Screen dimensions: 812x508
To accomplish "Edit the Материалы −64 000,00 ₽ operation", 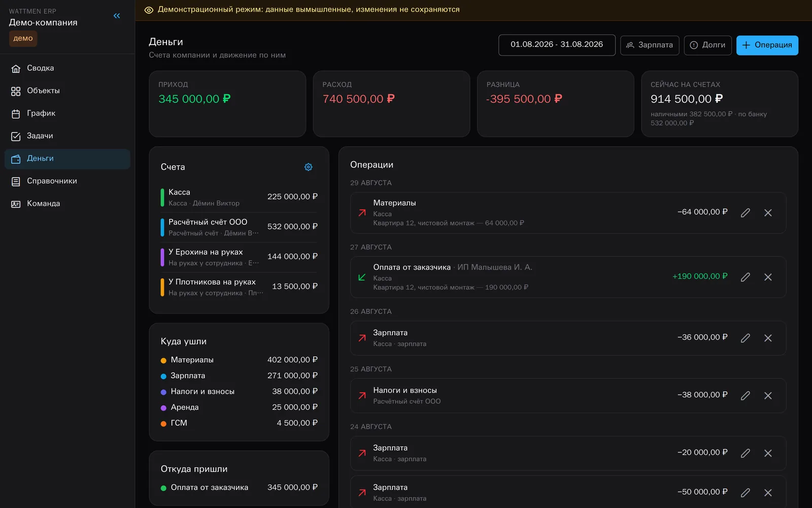I will (x=745, y=213).
